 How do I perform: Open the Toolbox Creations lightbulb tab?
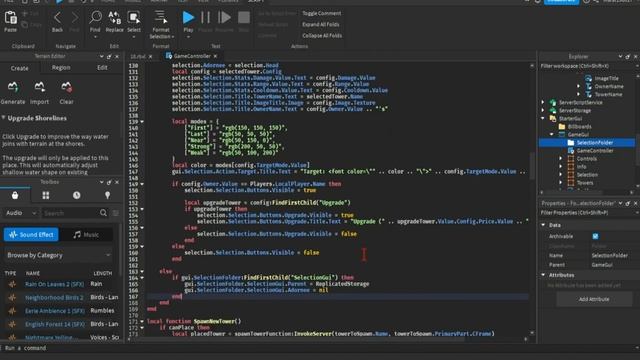[x=107, y=196]
